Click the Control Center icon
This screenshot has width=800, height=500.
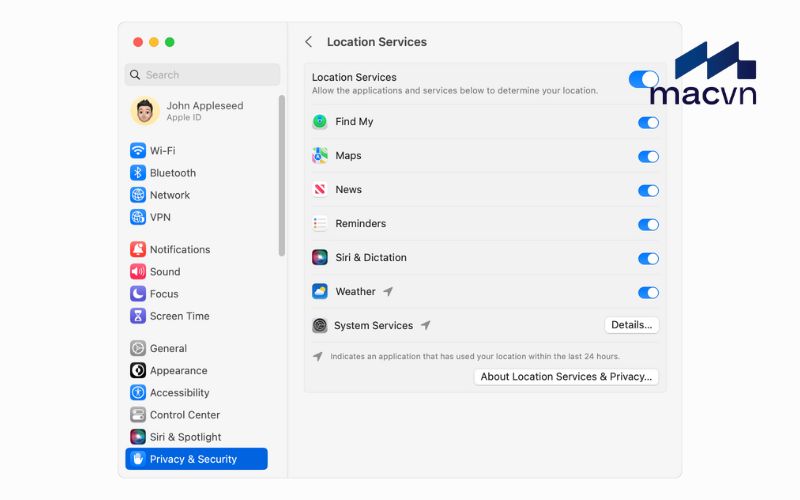coord(138,415)
